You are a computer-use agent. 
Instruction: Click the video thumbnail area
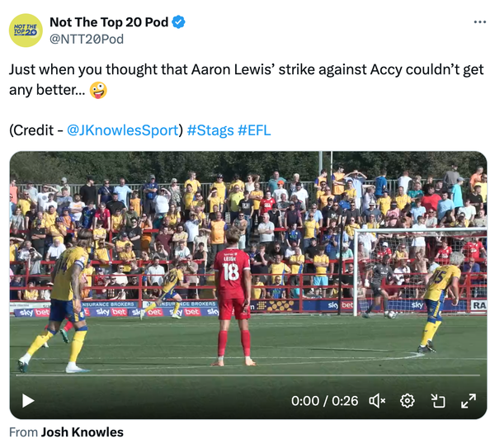(x=247, y=264)
